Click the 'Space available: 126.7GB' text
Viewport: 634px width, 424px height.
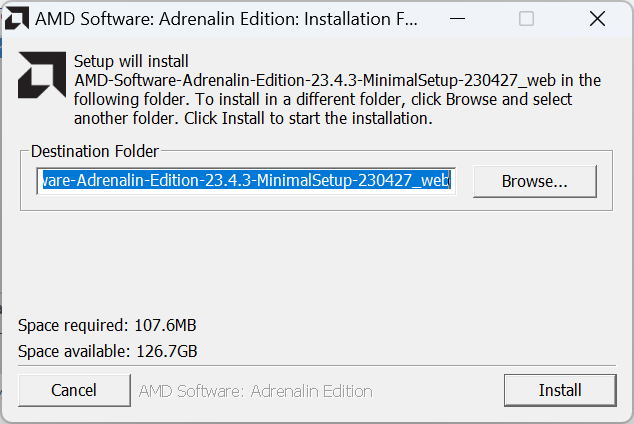click(108, 351)
